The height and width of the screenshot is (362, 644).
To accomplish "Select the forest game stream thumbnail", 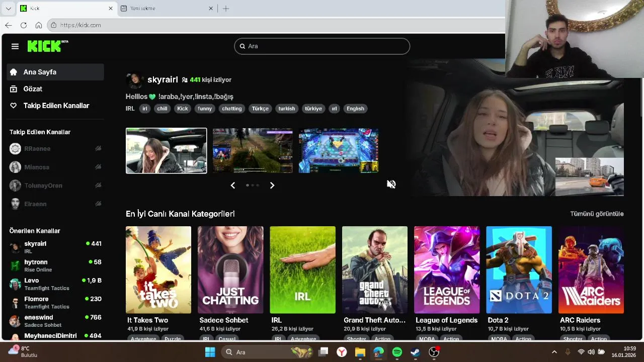I will point(253,151).
